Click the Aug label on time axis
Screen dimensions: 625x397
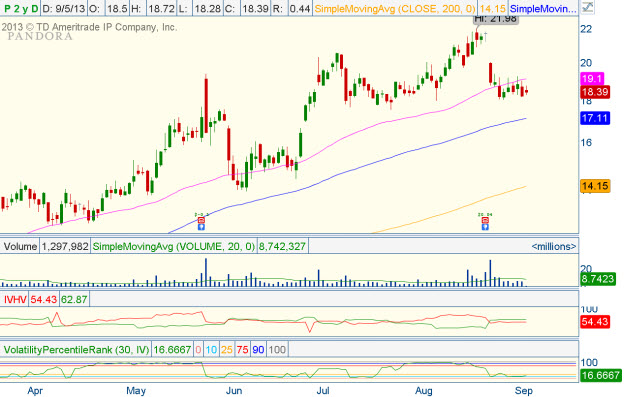(424, 391)
